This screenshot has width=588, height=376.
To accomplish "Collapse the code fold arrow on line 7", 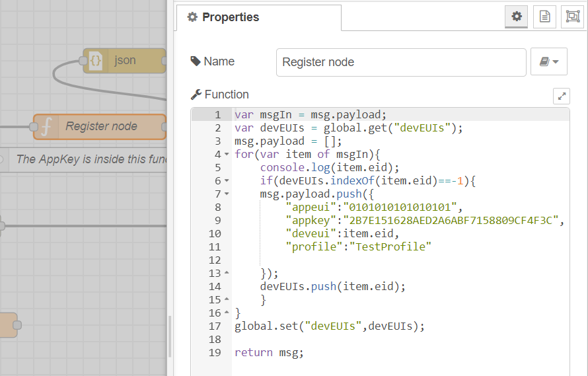I will (x=227, y=194).
